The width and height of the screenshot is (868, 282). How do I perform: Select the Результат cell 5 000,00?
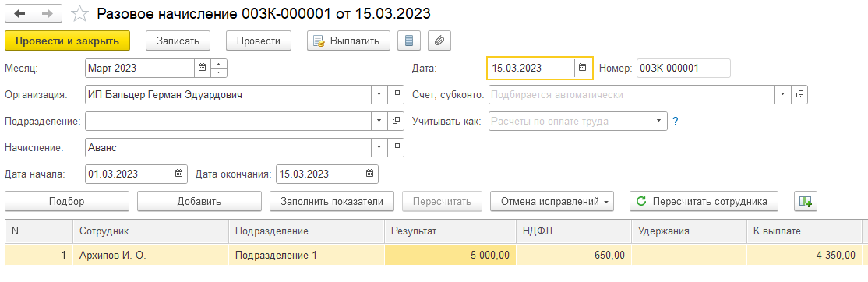click(450, 255)
